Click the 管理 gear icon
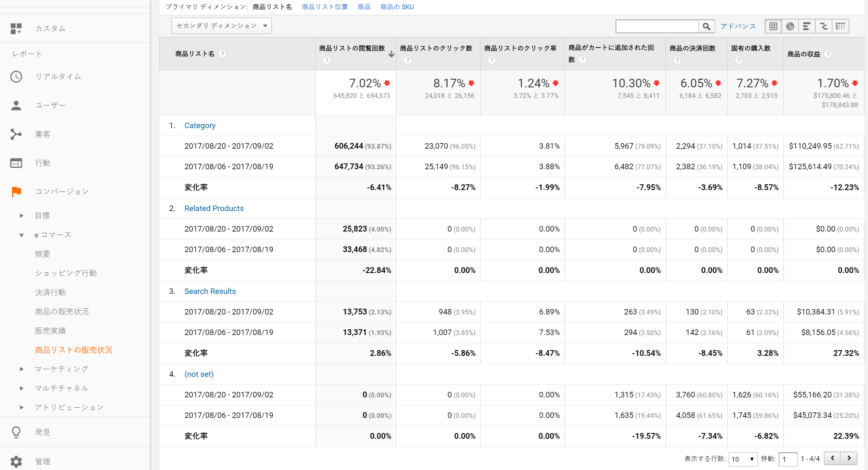The image size is (868, 470). tap(16, 461)
